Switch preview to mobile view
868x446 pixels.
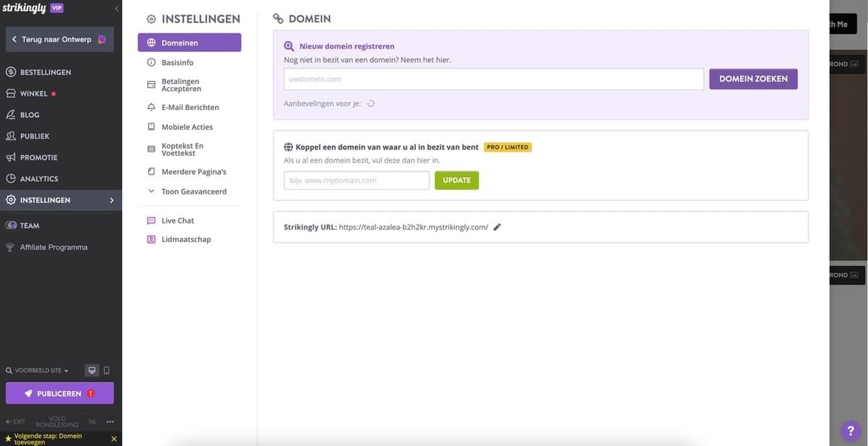(106, 369)
